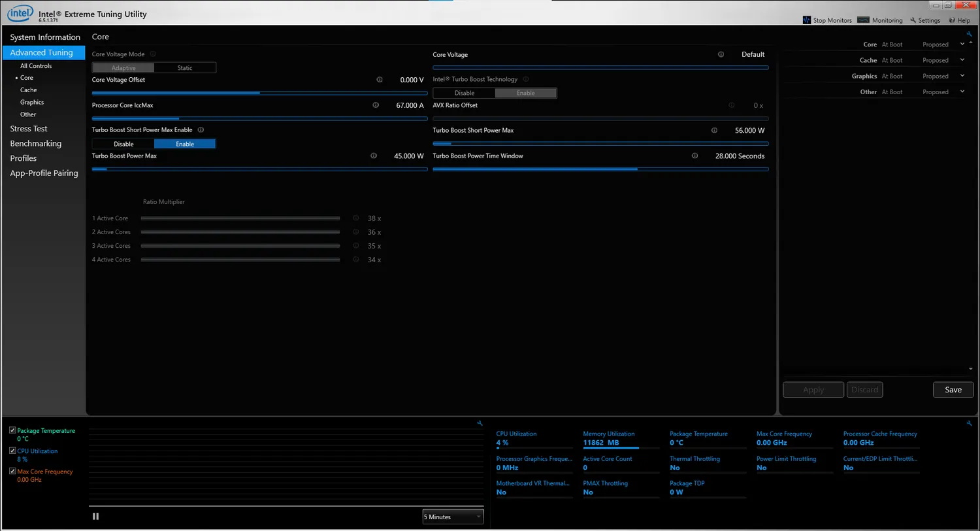Expand the Graphics At Boot section
The height and width of the screenshot is (531, 980).
961,76
